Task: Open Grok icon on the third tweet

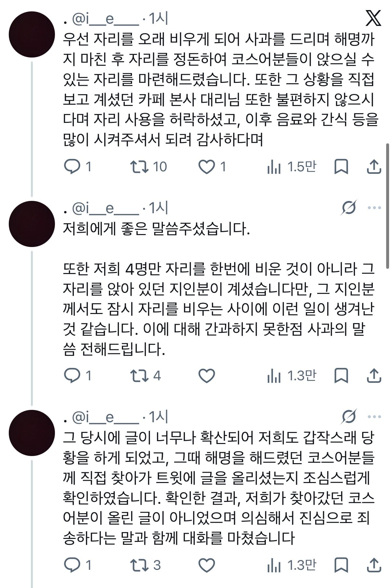Action: coord(349,416)
